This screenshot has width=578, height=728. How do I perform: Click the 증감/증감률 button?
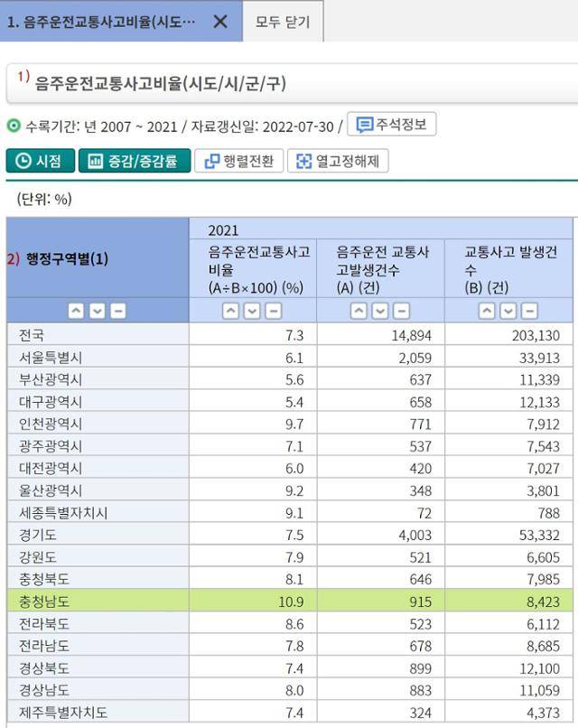pos(135,161)
